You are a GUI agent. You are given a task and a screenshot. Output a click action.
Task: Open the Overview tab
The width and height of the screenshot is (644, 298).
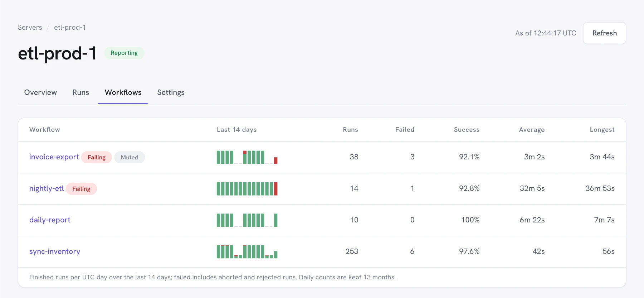tap(40, 92)
